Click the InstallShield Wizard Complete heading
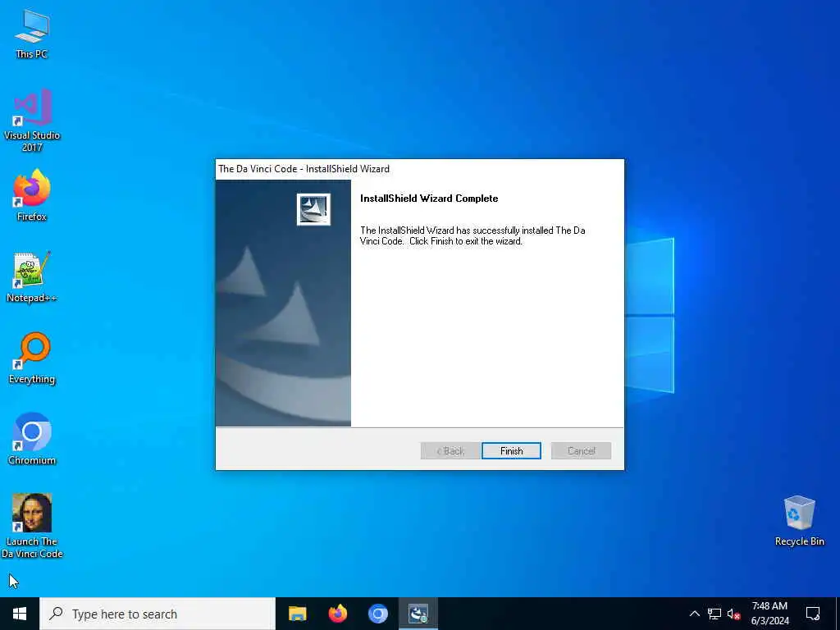 pos(429,199)
